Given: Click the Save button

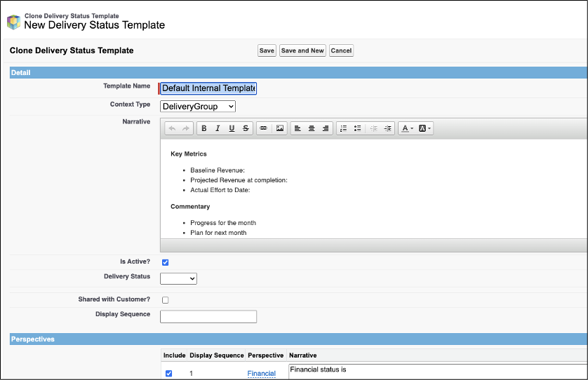Looking at the screenshot, I should pyautogui.click(x=267, y=50).
